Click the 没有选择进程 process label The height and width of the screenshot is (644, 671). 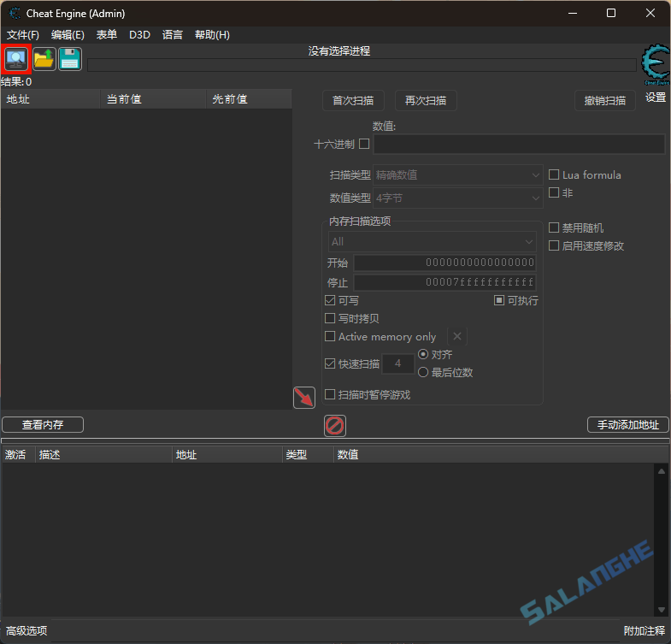click(339, 51)
